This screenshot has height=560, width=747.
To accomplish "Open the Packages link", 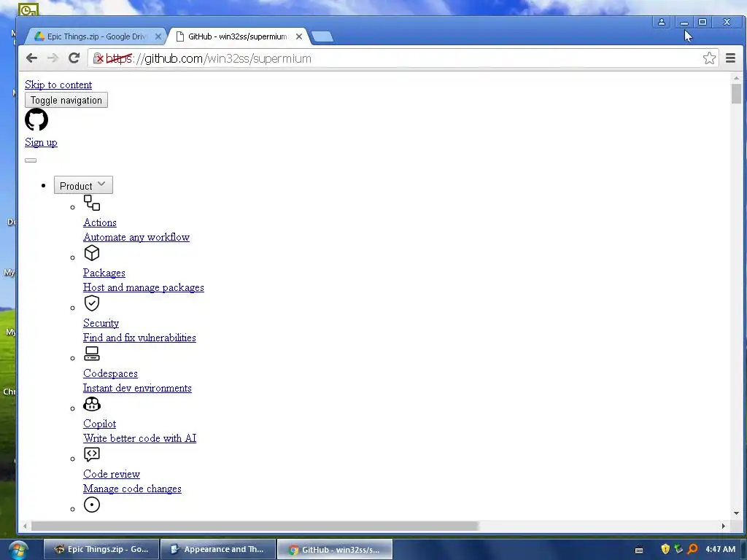I will coord(104,273).
